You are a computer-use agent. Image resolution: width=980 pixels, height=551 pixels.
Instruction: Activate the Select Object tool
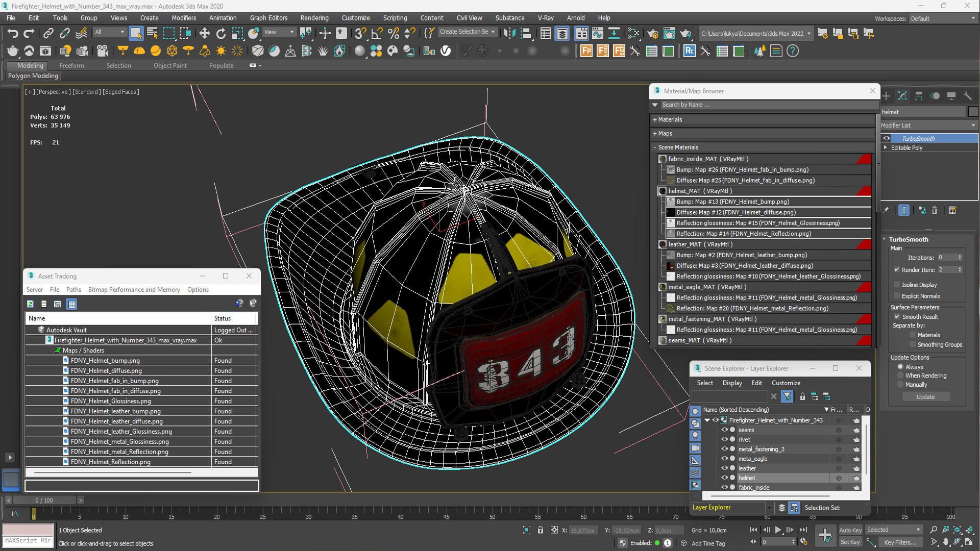coord(136,34)
